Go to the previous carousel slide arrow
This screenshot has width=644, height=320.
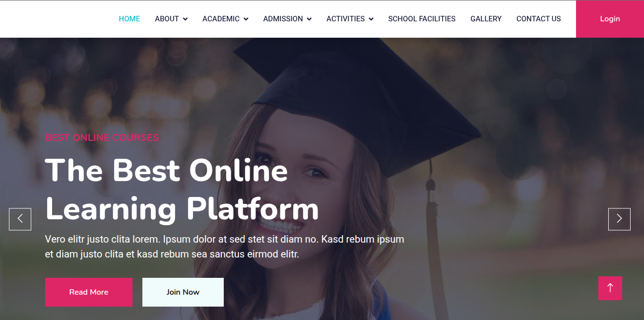tap(20, 219)
